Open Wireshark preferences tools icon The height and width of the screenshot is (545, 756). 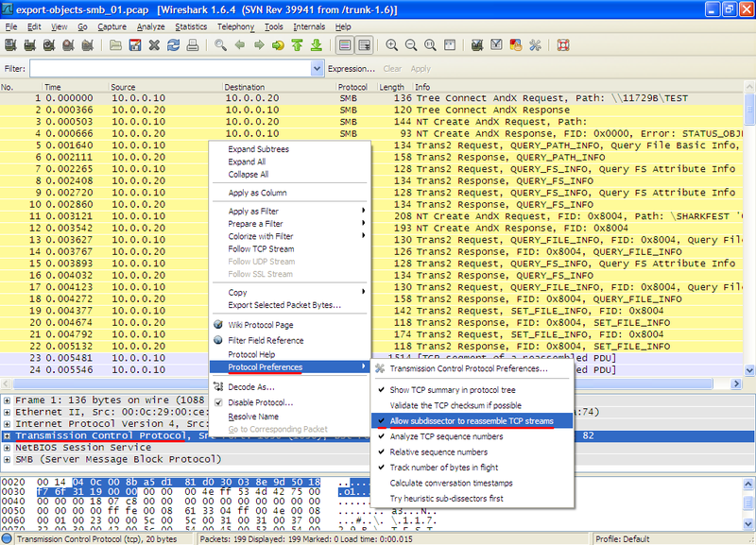(x=535, y=45)
